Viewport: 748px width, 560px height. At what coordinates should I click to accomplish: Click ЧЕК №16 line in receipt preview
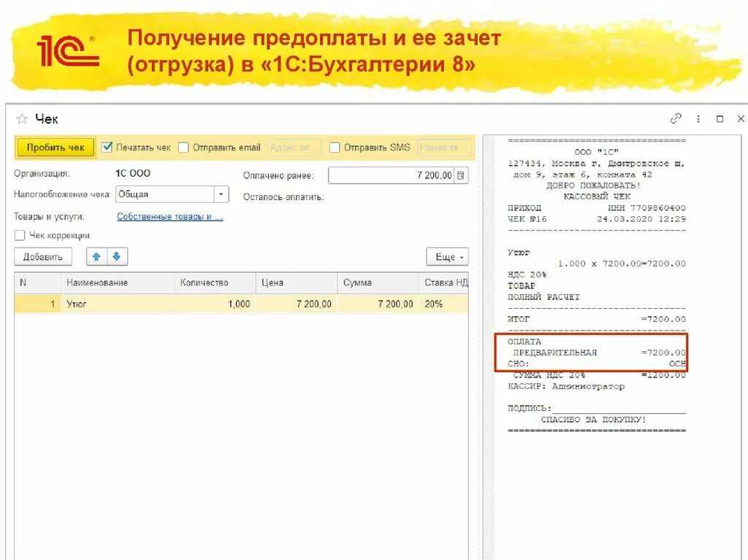(x=596, y=219)
